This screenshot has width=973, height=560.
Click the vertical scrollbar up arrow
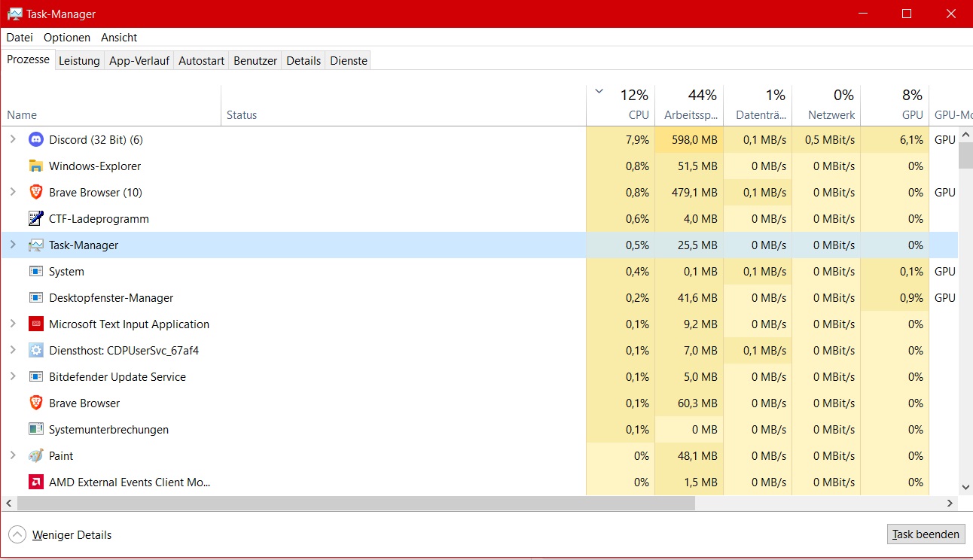tap(965, 133)
